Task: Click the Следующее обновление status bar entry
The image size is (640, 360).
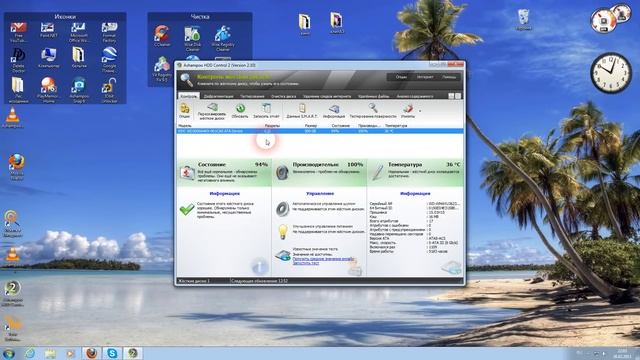Action: click(259, 281)
